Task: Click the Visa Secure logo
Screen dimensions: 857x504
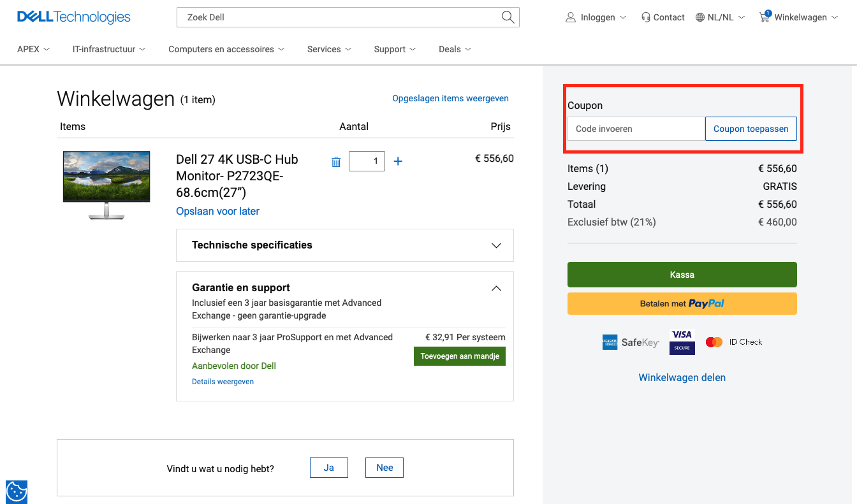Action: tap(682, 342)
